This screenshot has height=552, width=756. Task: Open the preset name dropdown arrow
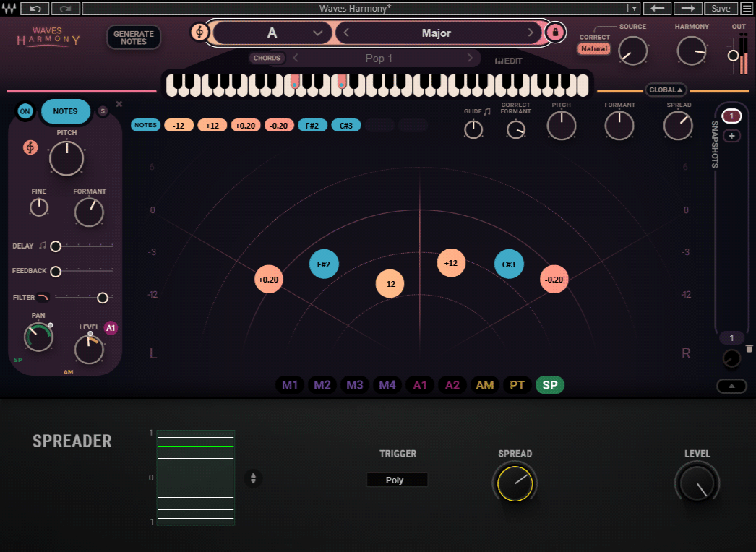(x=634, y=8)
